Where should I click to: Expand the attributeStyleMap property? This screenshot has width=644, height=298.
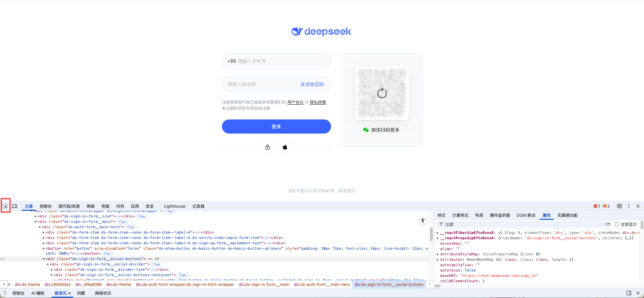tap(438, 254)
